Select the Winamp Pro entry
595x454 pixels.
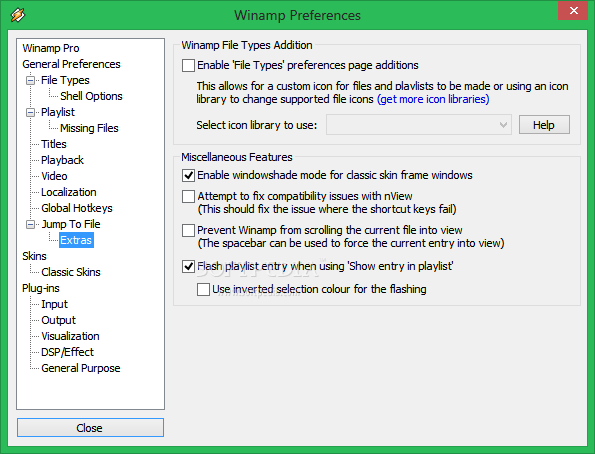(50, 48)
